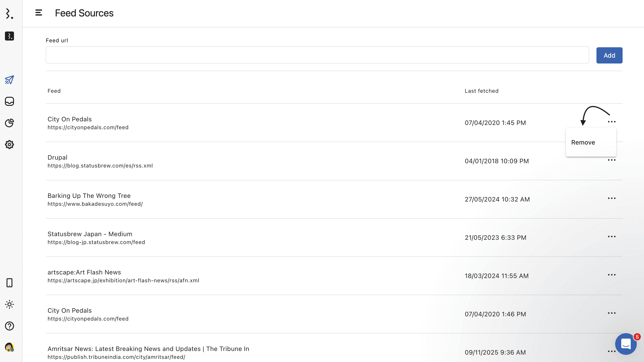The height and width of the screenshot is (362, 644).
Task: Click the square workspace icon in sidebar
Action: coord(9,36)
